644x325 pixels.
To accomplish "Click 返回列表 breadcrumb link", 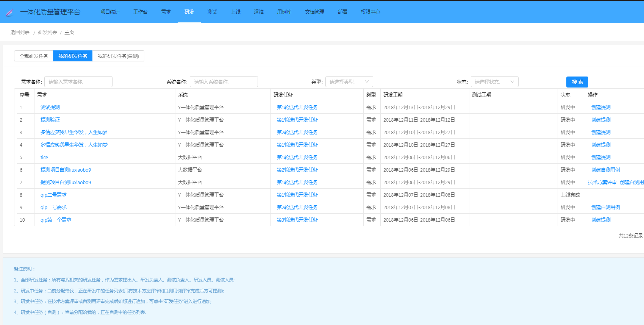I will click(20, 32).
